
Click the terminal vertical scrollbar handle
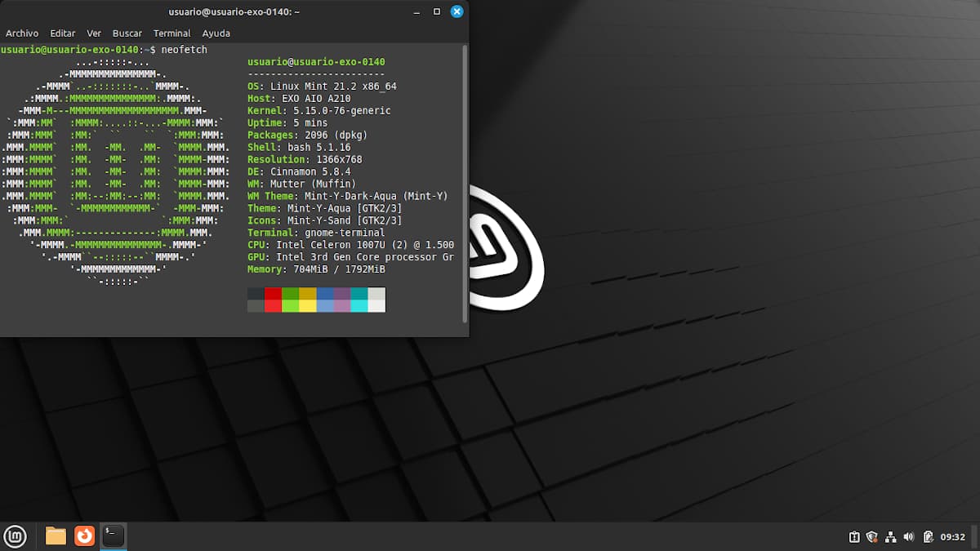pyautogui.click(x=465, y=184)
